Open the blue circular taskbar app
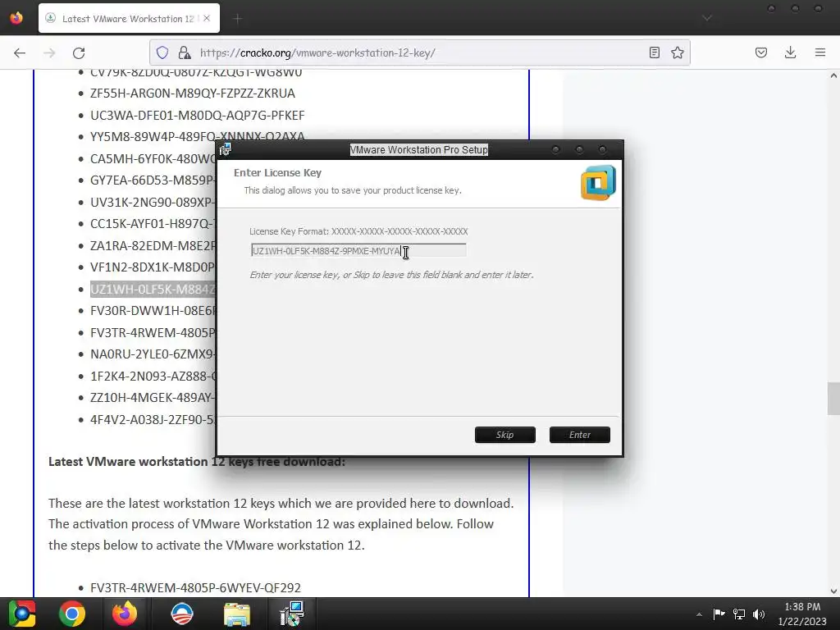Image resolution: width=840 pixels, height=630 pixels. click(x=182, y=614)
